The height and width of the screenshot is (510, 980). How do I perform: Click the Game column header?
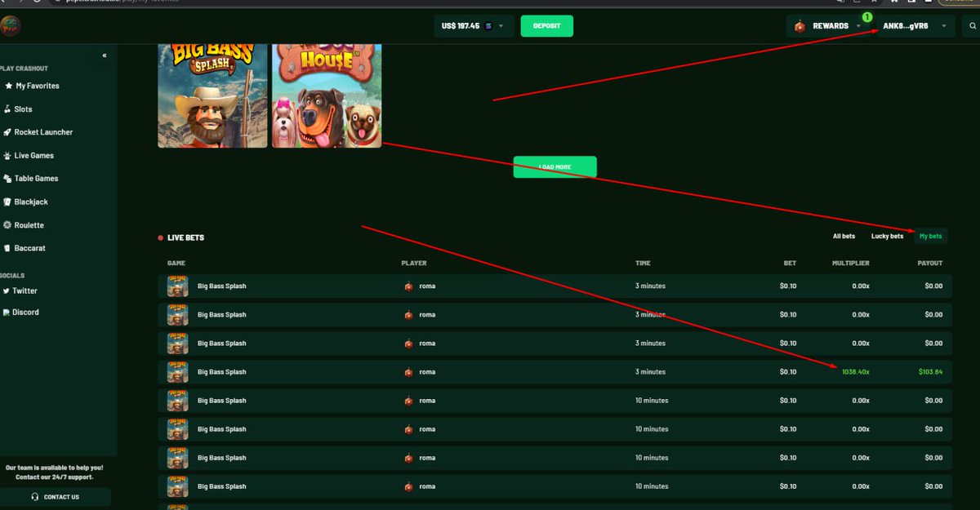[x=176, y=264]
